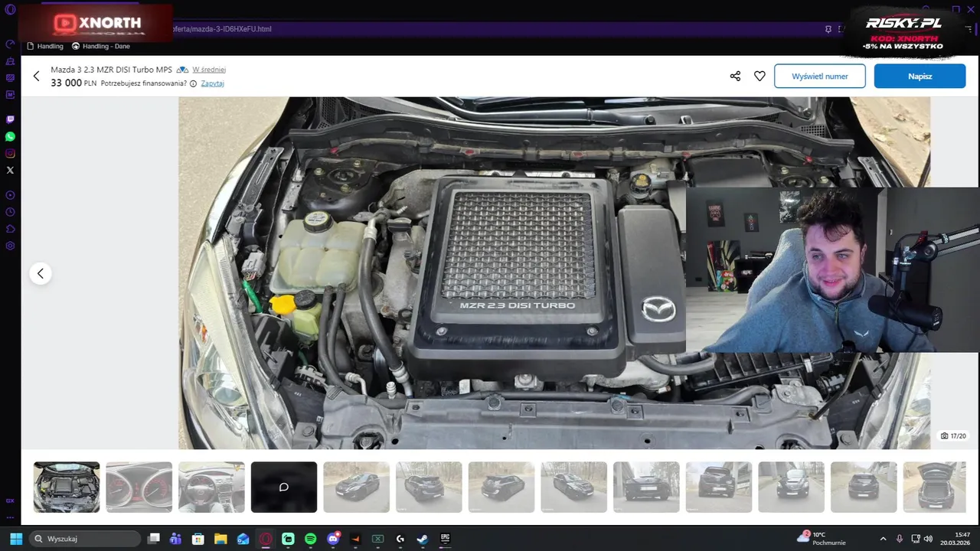
Task: Open the W średniej price rating link
Action: tap(209, 70)
